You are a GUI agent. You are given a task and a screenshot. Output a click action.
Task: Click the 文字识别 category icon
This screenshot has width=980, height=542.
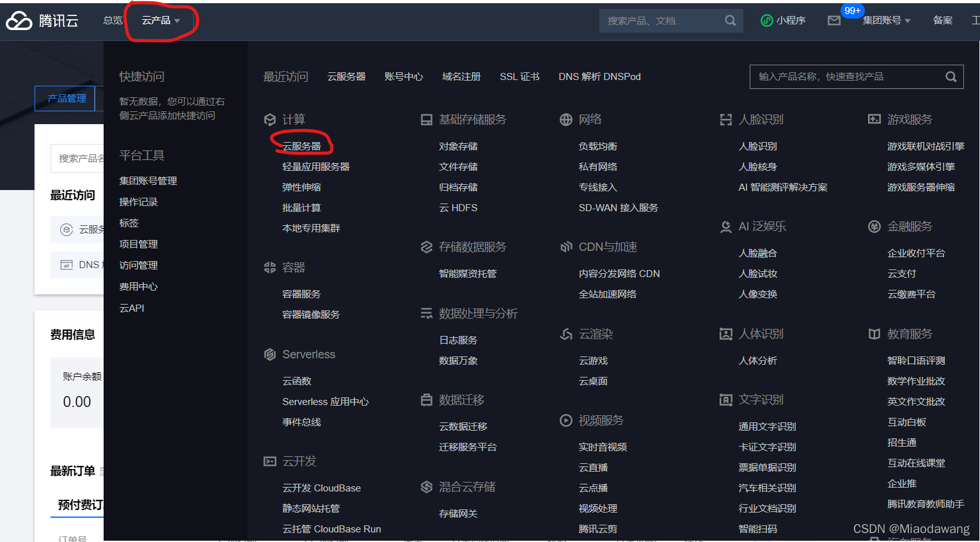[x=726, y=400]
